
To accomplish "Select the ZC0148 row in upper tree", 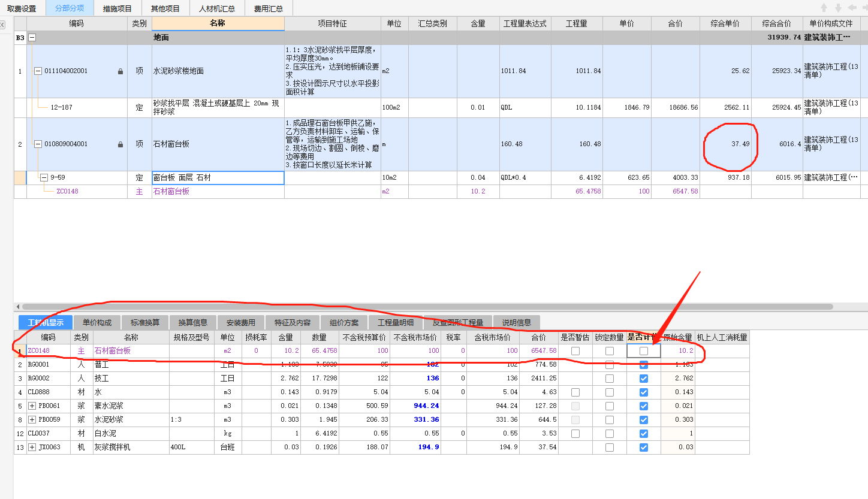I will click(441, 192).
